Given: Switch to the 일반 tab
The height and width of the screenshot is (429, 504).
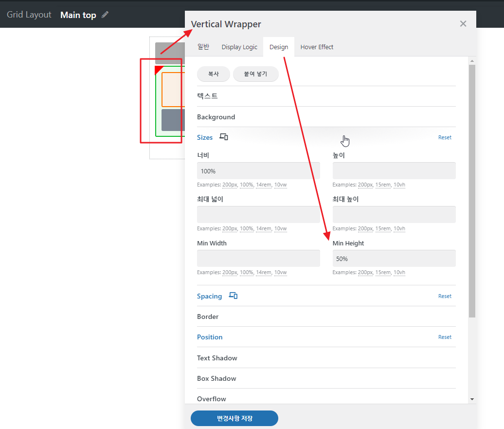Looking at the screenshot, I should [203, 47].
